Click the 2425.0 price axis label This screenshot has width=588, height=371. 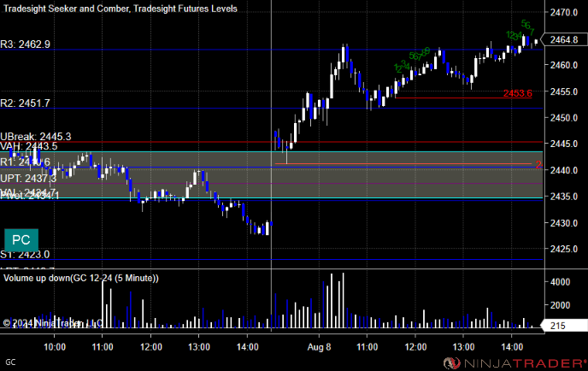pyautogui.click(x=563, y=249)
